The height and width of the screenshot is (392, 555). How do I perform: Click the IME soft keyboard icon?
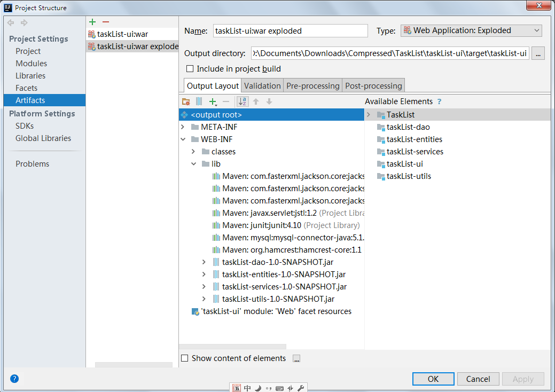click(x=279, y=388)
